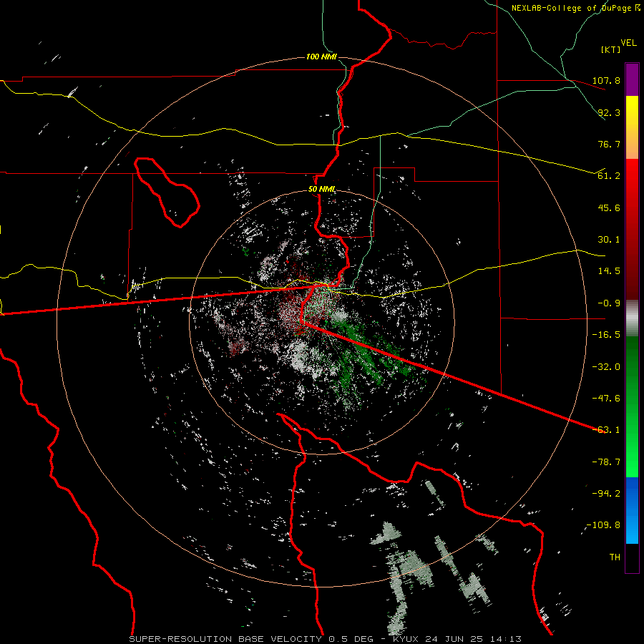Click the red segment of the color bar
Screen dimensions: 644x644
(632, 229)
